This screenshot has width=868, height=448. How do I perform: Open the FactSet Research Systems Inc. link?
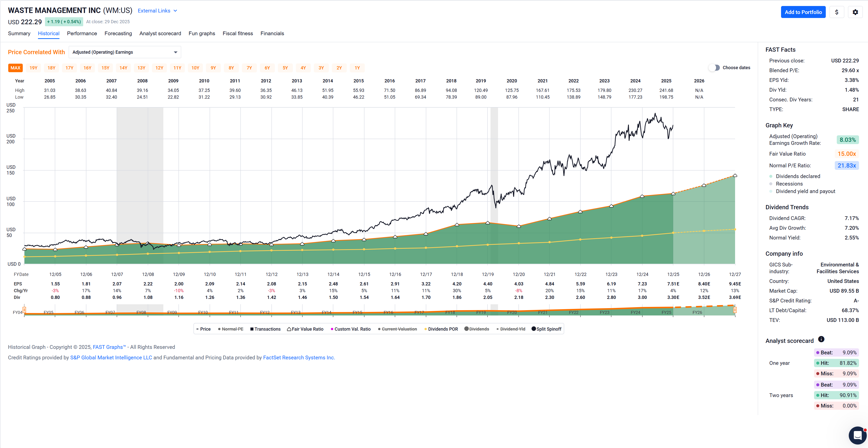[x=299, y=357]
